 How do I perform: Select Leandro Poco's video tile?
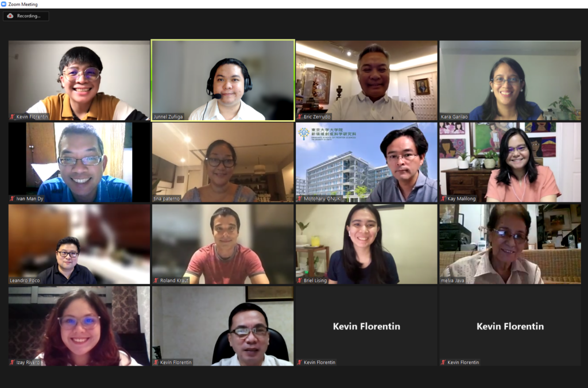[x=79, y=244]
